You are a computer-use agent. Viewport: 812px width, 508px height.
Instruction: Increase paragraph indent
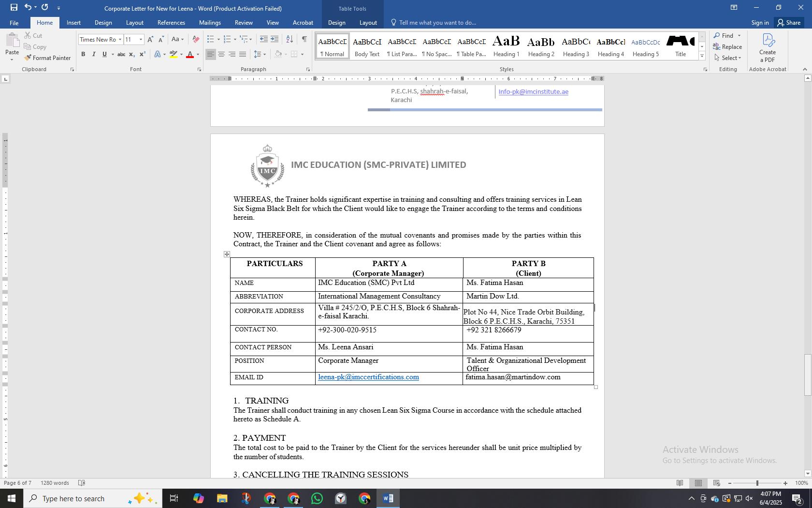coord(274,39)
